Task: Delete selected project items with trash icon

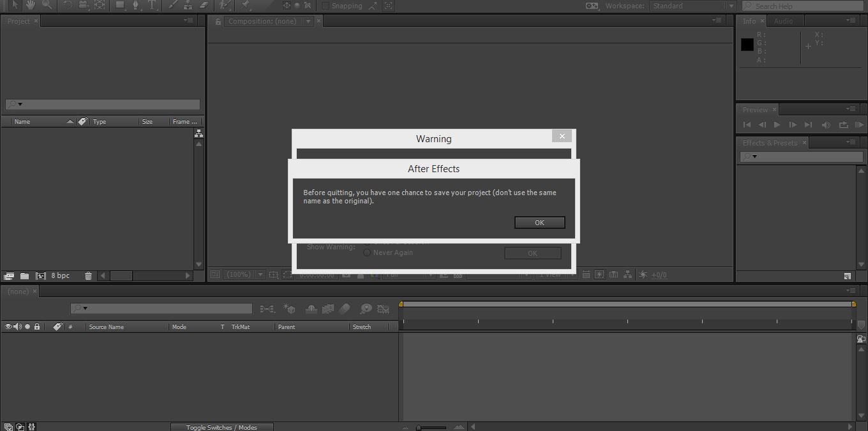Action: [88, 276]
